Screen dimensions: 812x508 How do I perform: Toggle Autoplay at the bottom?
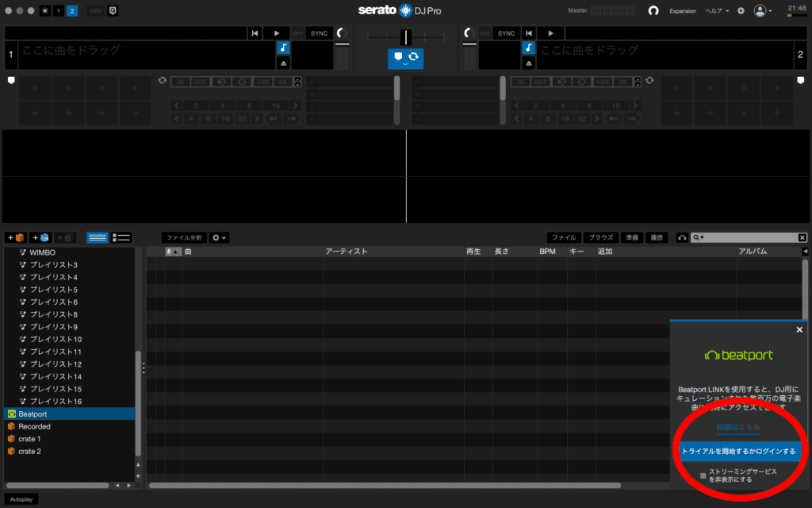coord(21,499)
